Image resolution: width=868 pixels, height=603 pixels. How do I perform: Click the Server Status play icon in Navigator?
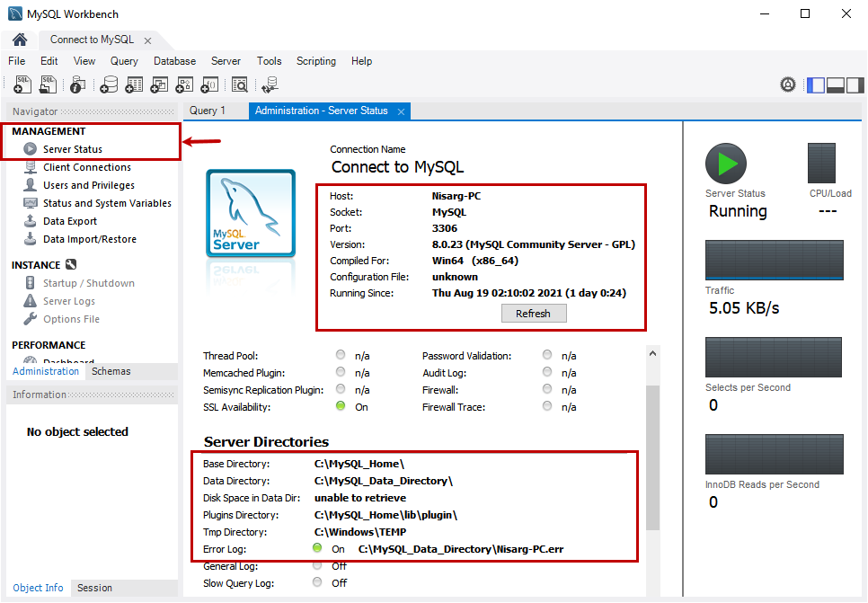(30, 149)
